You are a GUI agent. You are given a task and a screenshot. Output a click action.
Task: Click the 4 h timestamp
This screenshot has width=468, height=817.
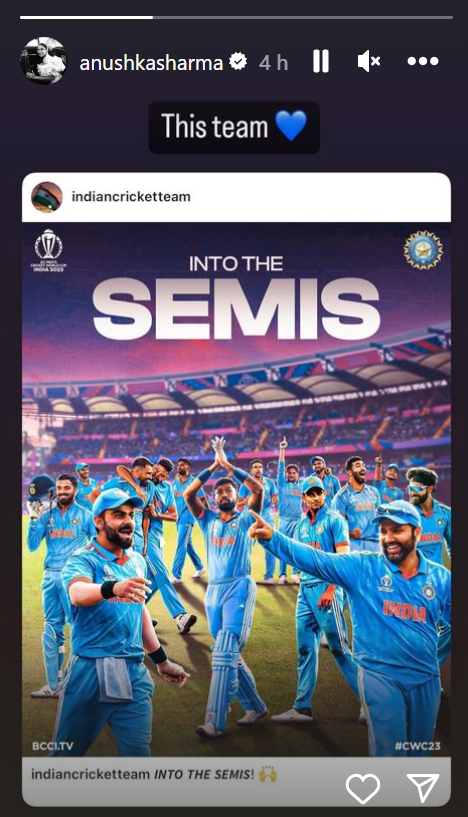pyautogui.click(x=274, y=63)
